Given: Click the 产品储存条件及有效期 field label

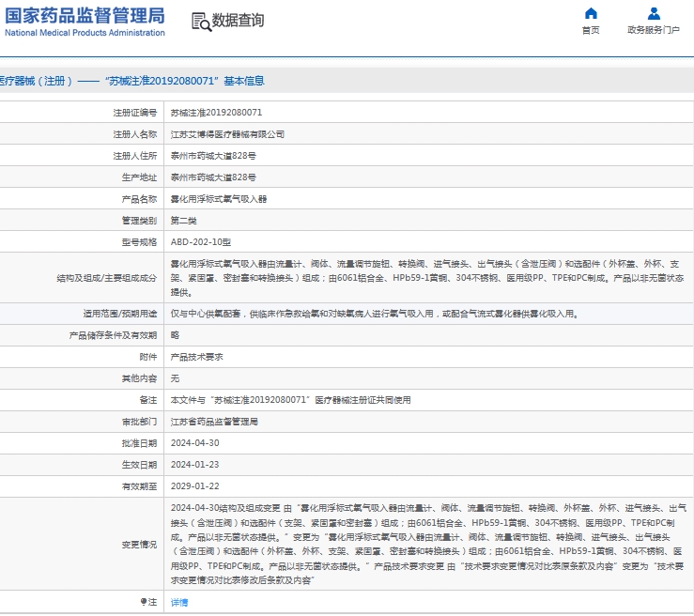Looking at the screenshot, I should [x=113, y=335].
